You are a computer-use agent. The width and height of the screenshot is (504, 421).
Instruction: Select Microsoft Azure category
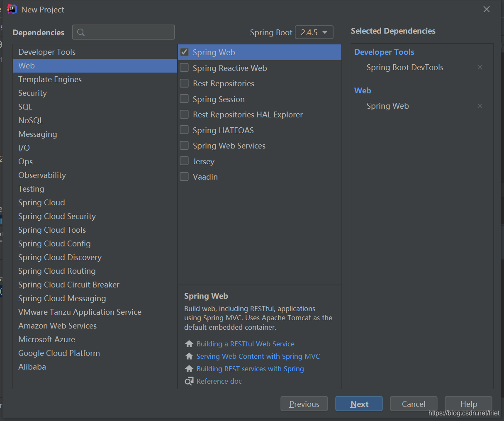95,339
